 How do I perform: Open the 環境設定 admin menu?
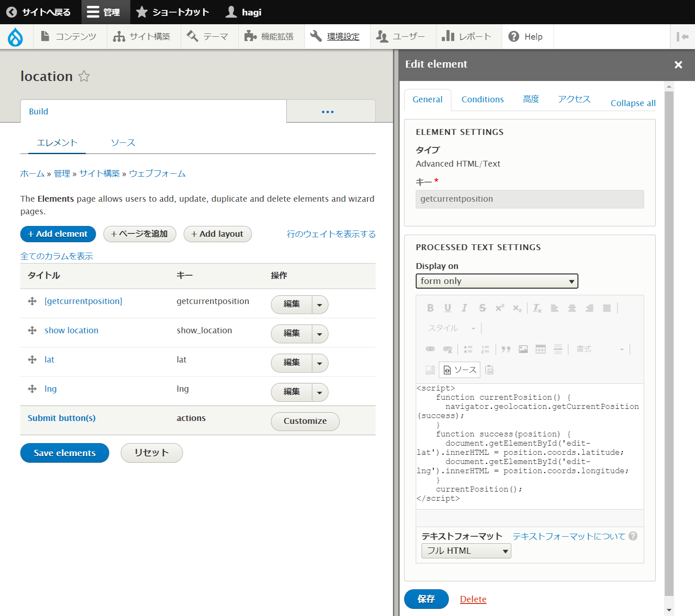(x=337, y=37)
